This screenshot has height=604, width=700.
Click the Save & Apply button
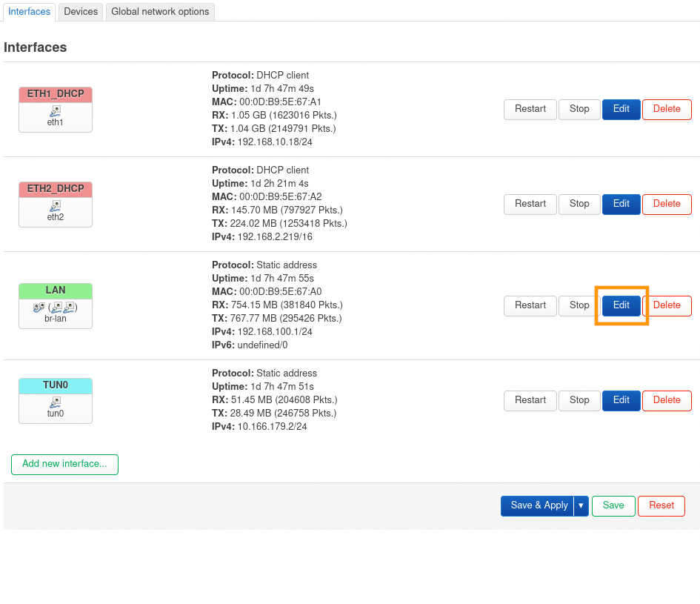click(x=539, y=506)
